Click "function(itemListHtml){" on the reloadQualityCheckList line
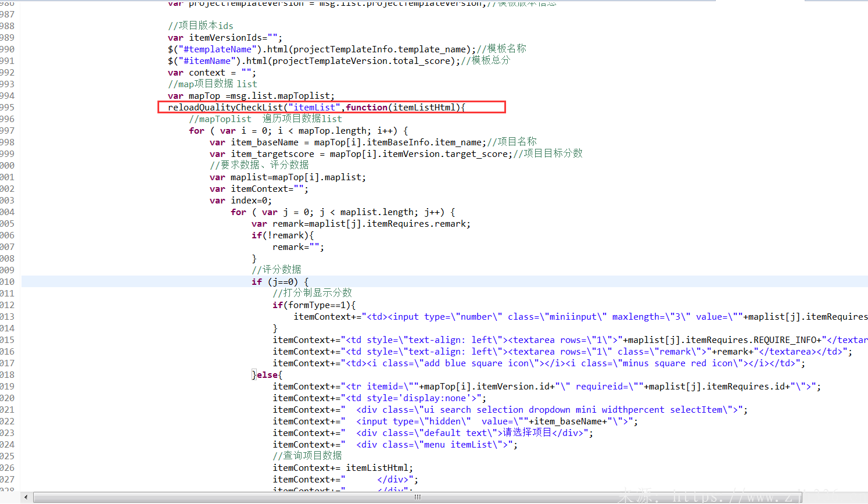 point(406,107)
